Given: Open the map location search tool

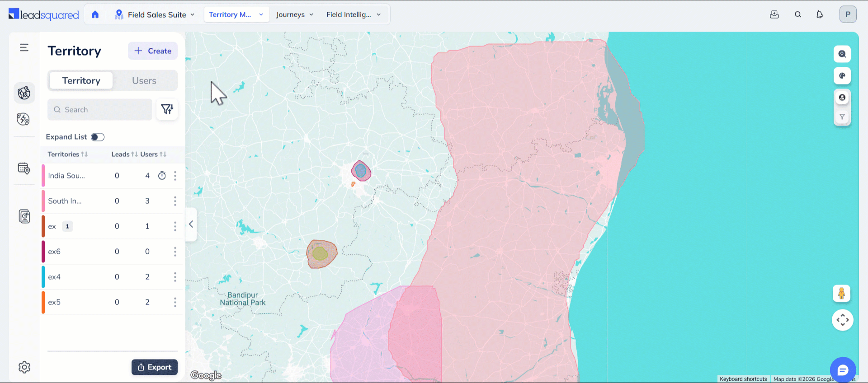Looking at the screenshot, I should pos(842,54).
